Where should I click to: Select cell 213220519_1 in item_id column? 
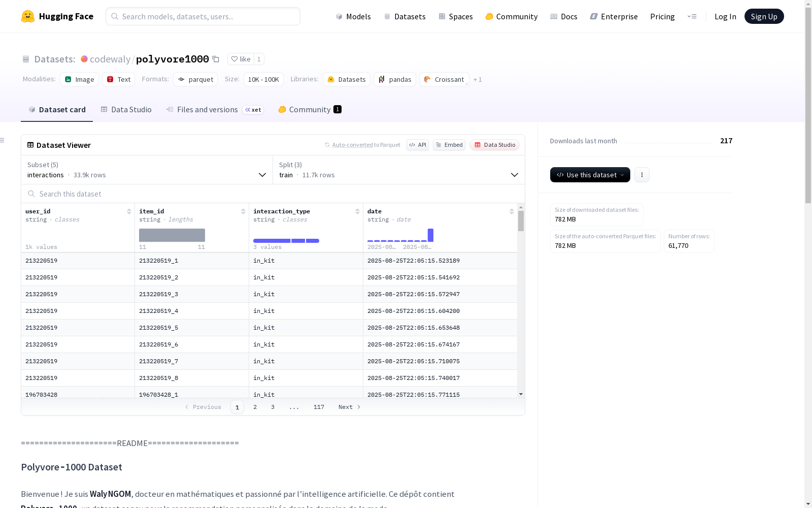pos(192,261)
